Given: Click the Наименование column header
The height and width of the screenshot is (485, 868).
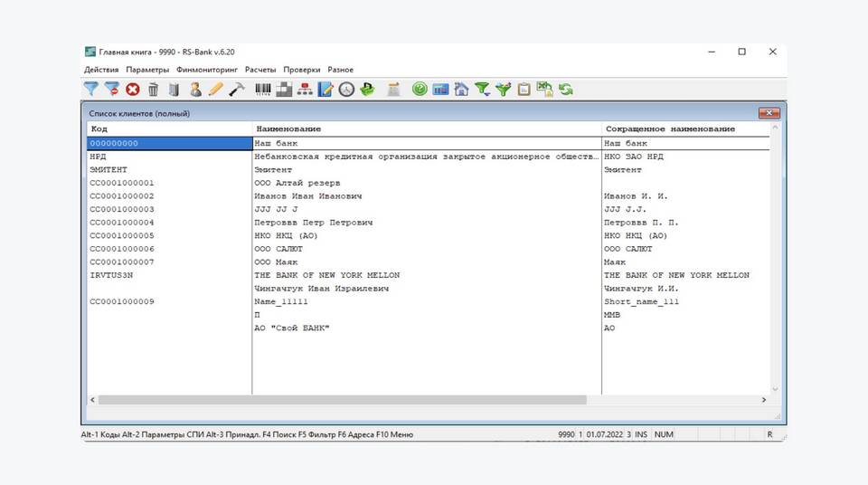Looking at the screenshot, I should click(427, 129).
